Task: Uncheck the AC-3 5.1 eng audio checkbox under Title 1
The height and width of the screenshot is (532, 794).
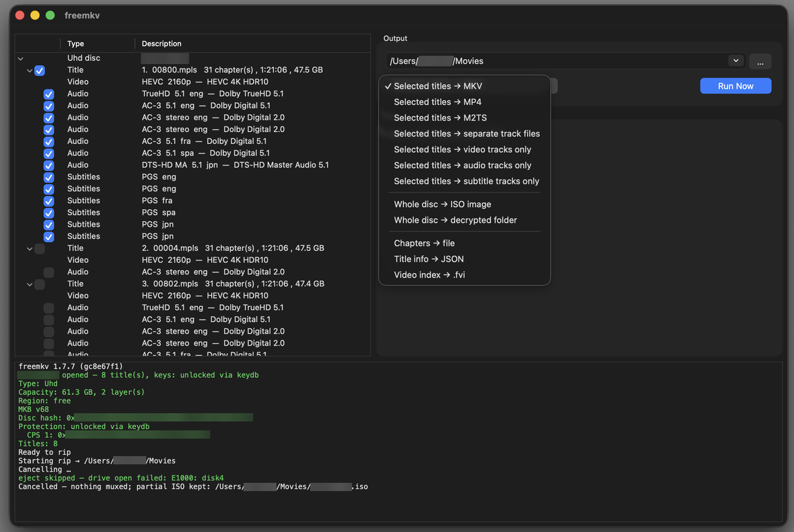Action: coord(48,106)
